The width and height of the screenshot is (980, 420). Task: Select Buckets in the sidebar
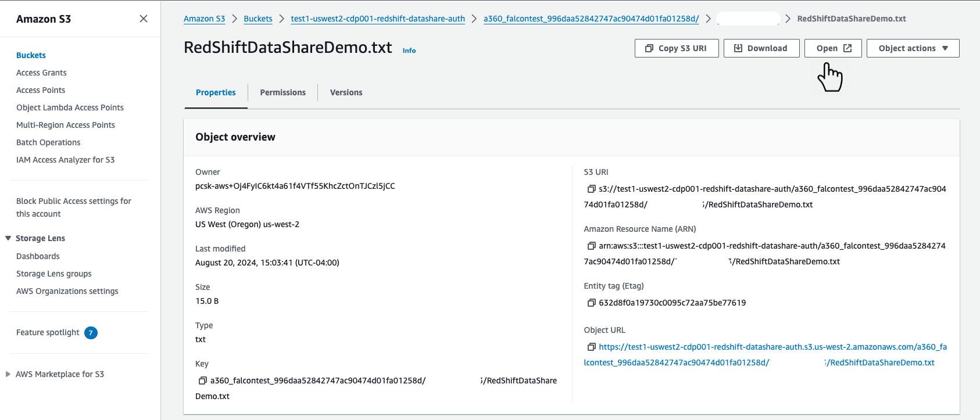tap(31, 55)
